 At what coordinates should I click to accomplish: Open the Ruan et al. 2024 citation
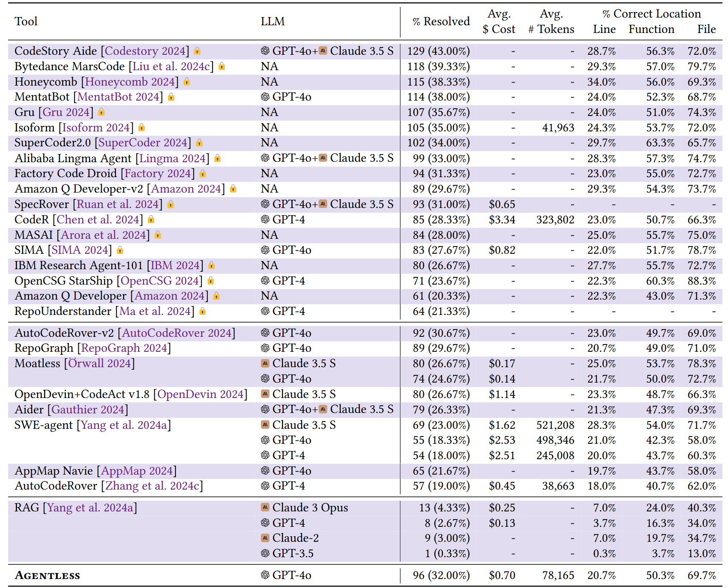(118, 204)
